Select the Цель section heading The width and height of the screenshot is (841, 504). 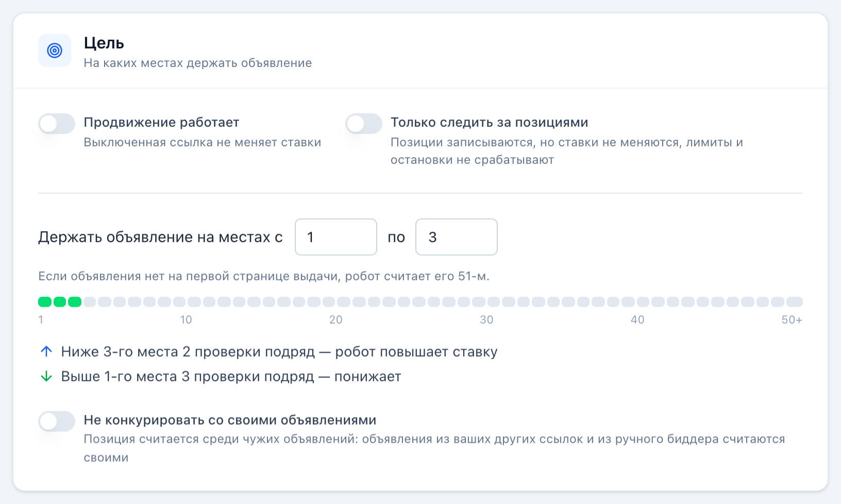coord(104,43)
